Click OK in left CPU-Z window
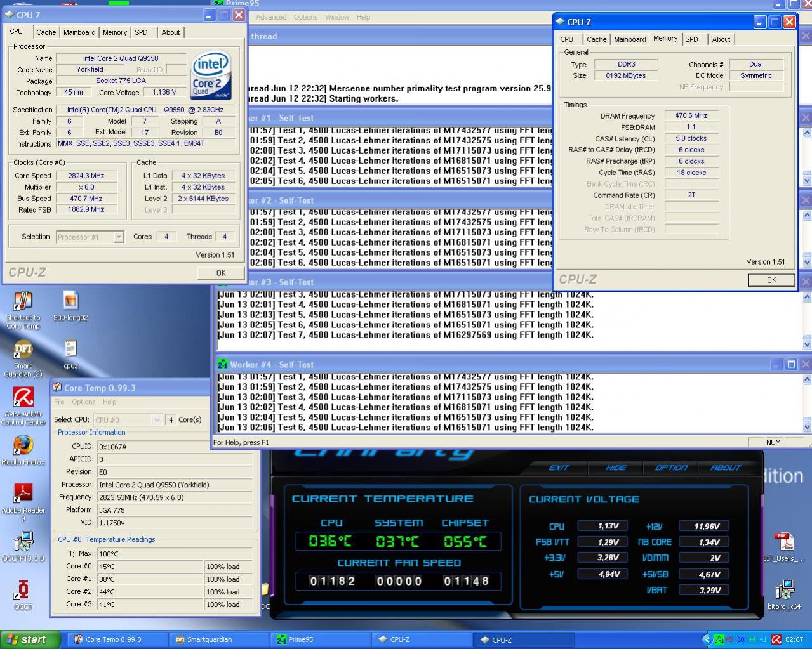 (220, 273)
